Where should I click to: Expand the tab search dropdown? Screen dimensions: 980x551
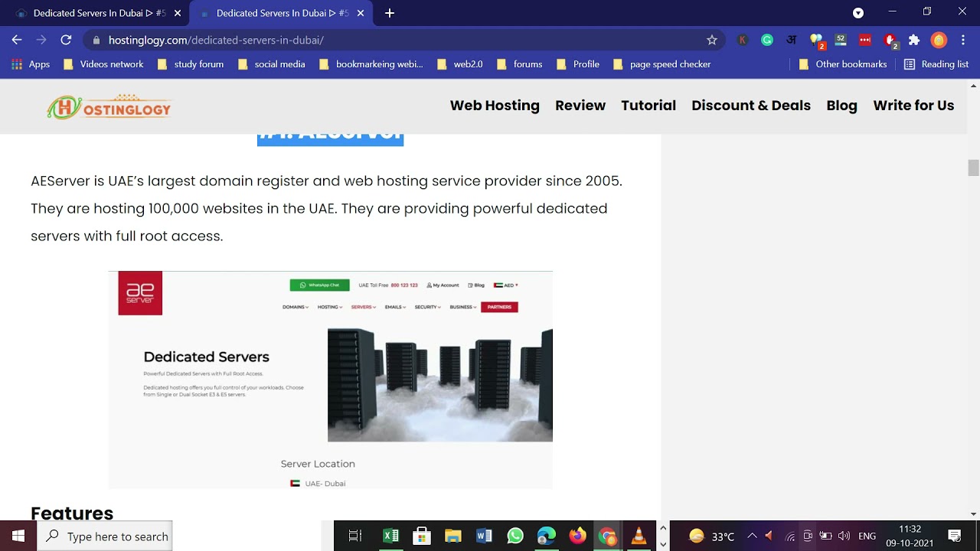click(858, 13)
